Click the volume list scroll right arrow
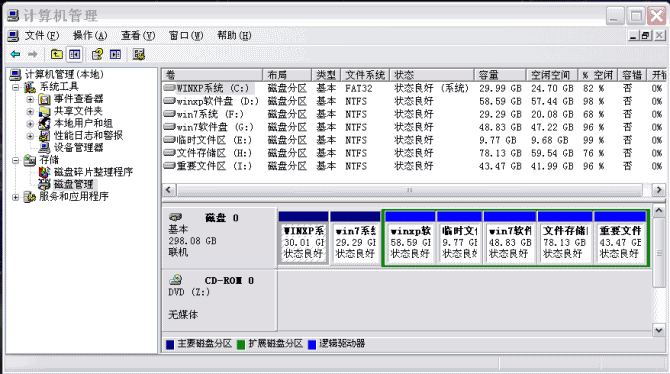 (x=658, y=189)
